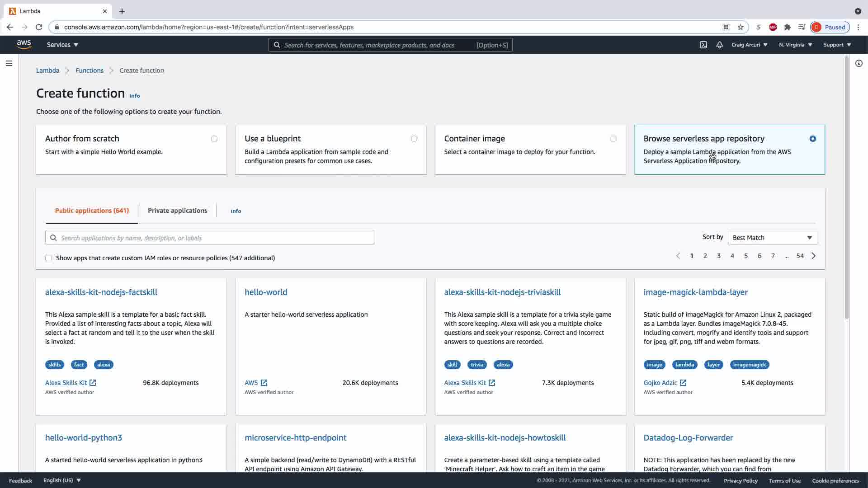
Task: Open AWS CloudShell icon in header
Action: (x=703, y=45)
